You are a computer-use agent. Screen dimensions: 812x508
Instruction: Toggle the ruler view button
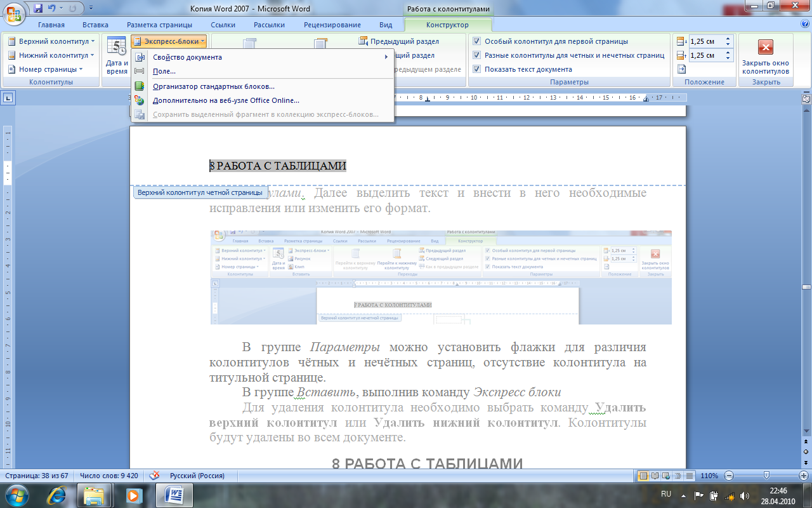point(806,99)
